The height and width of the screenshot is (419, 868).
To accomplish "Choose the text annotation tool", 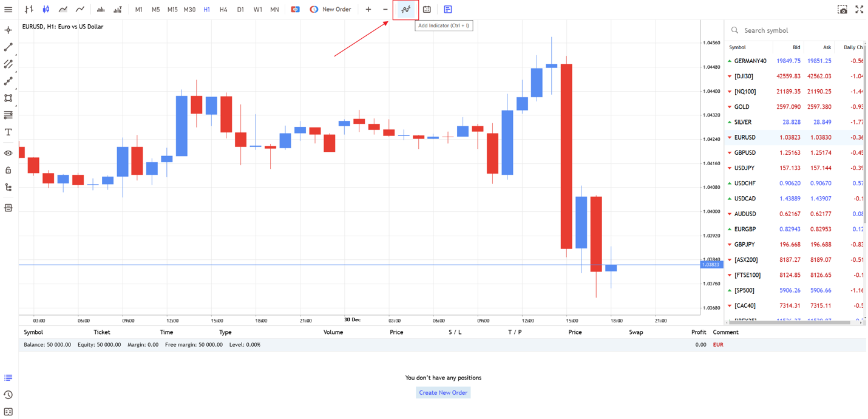I will (x=8, y=132).
